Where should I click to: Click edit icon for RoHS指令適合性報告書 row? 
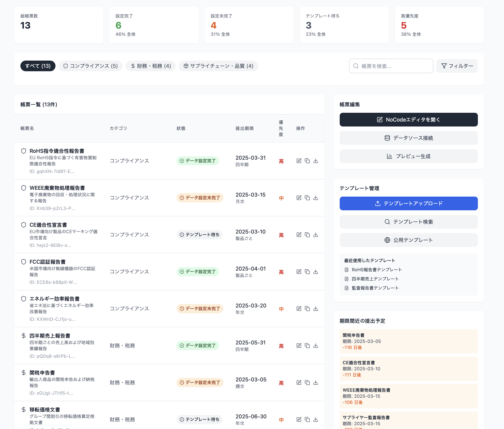299,161
